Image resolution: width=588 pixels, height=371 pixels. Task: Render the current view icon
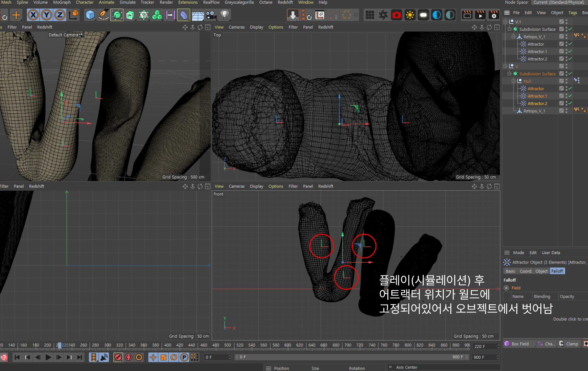(x=467, y=15)
